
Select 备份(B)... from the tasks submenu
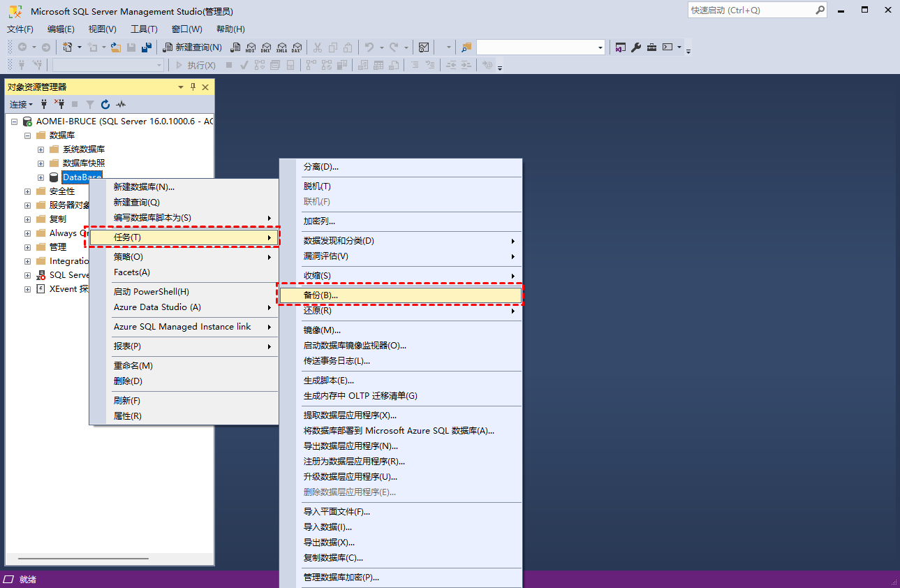pyautogui.click(x=321, y=295)
